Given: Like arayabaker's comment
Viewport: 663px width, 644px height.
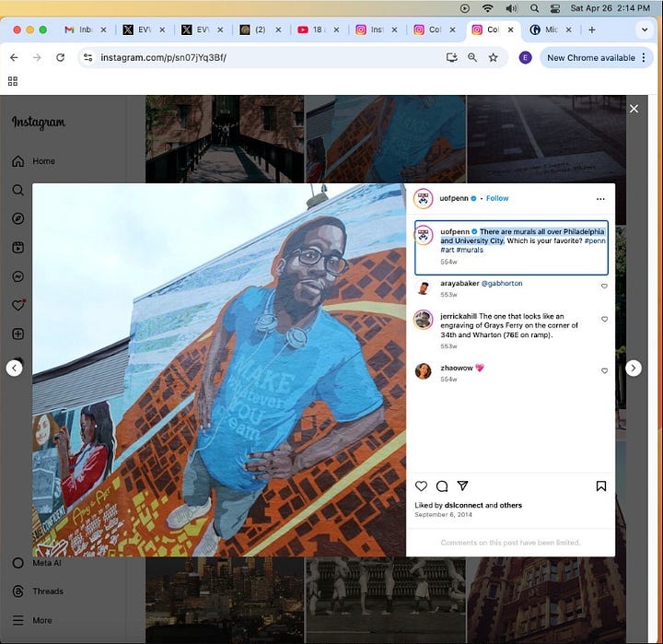Looking at the screenshot, I should point(604,286).
